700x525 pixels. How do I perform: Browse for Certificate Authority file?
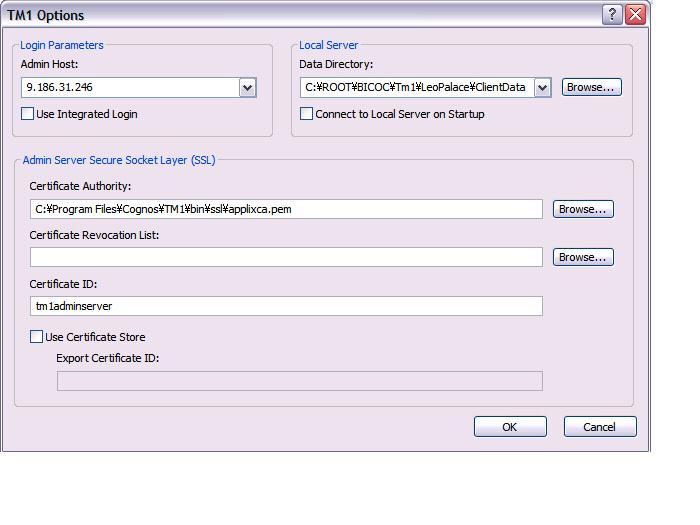pos(583,209)
